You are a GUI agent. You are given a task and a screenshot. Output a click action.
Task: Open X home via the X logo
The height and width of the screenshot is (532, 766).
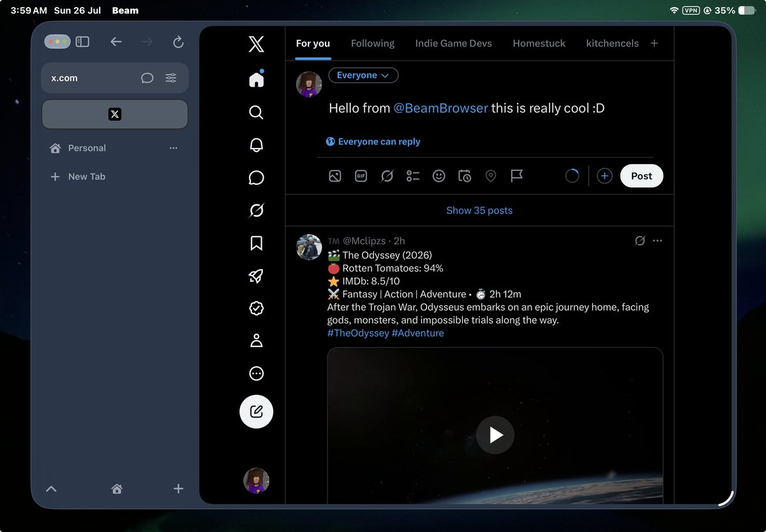tap(256, 44)
